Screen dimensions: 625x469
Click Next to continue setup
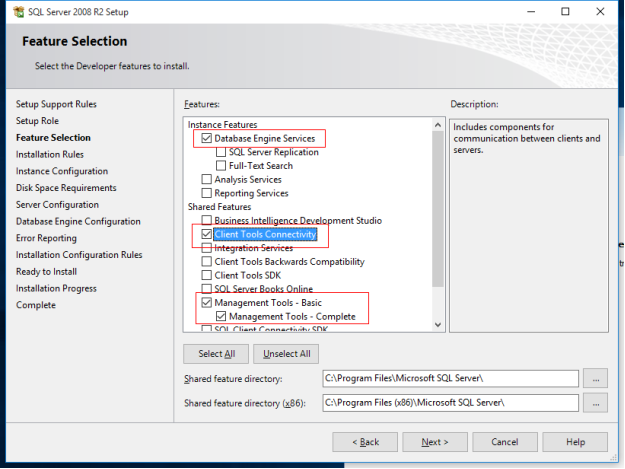[x=433, y=442]
